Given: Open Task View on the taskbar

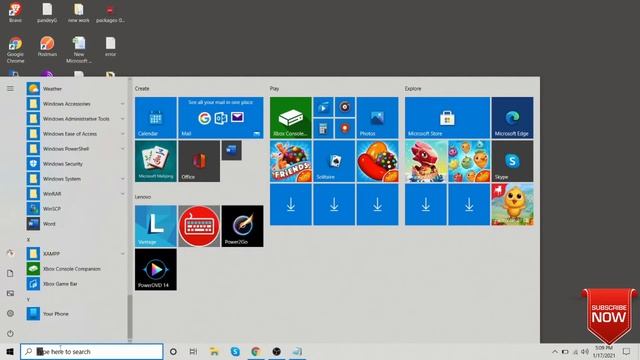Looking at the screenshot, I should [193, 351].
